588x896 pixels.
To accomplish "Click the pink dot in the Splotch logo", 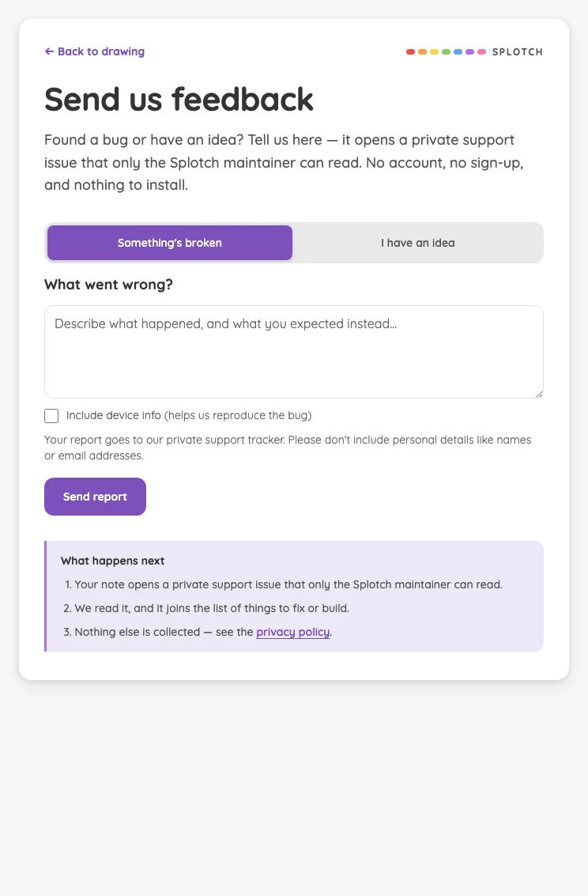I will tap(482, 52).
